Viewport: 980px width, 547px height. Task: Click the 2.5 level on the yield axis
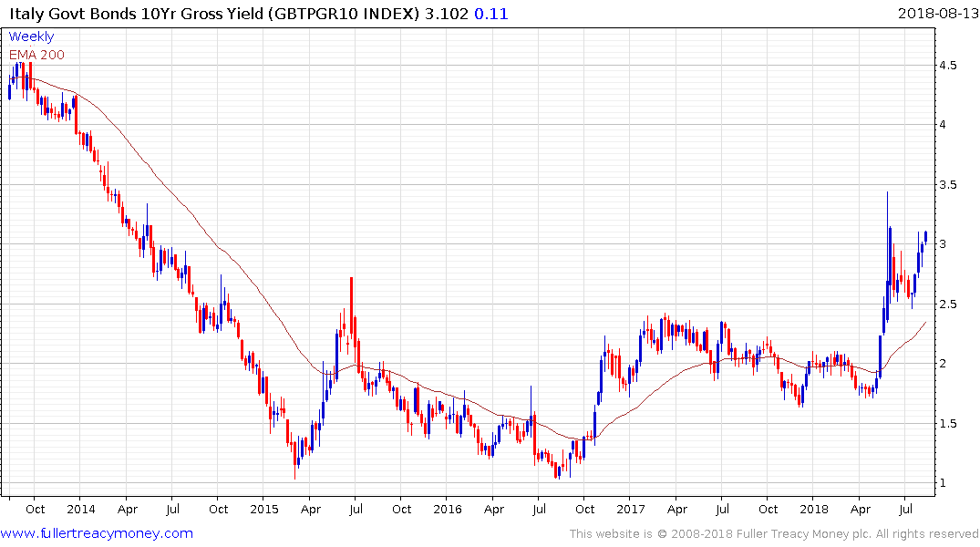948,304
